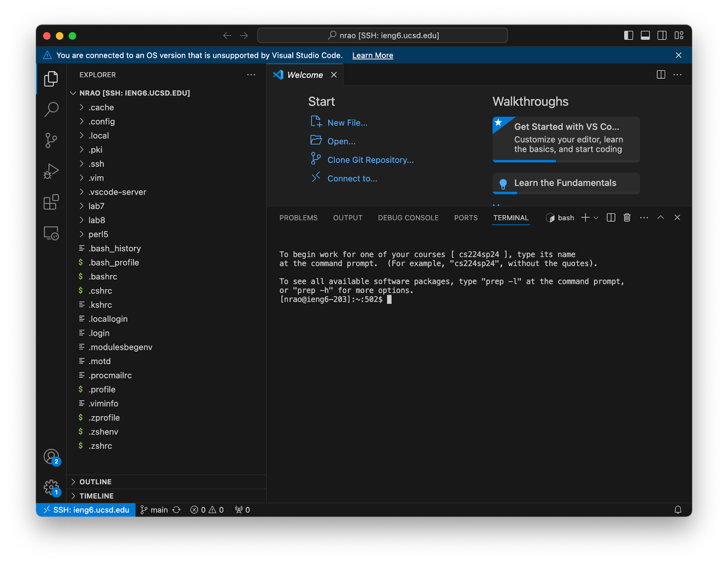This screenshot has width=728, height=564.
Task: Create a new terminal with plus icon
Action: (x=585, y=218)
